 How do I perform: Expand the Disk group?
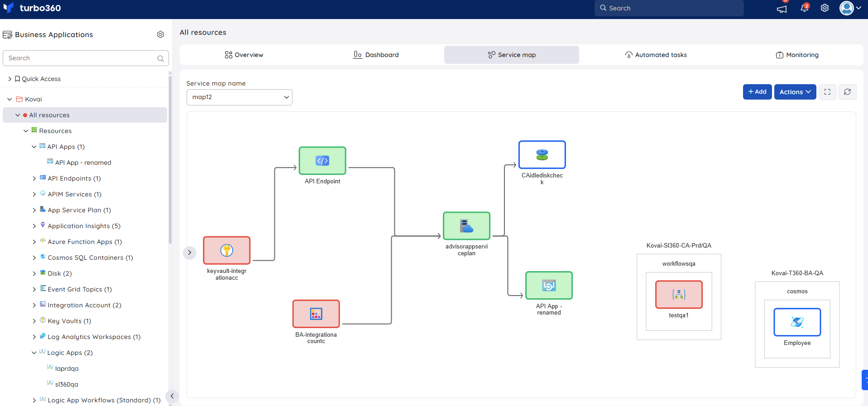click(x=34, y=273)
